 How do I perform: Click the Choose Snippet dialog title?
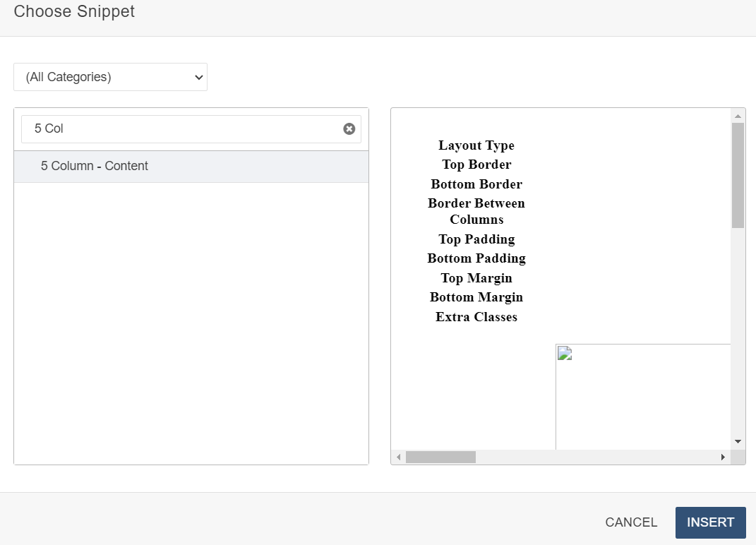(x=74, y=12)
